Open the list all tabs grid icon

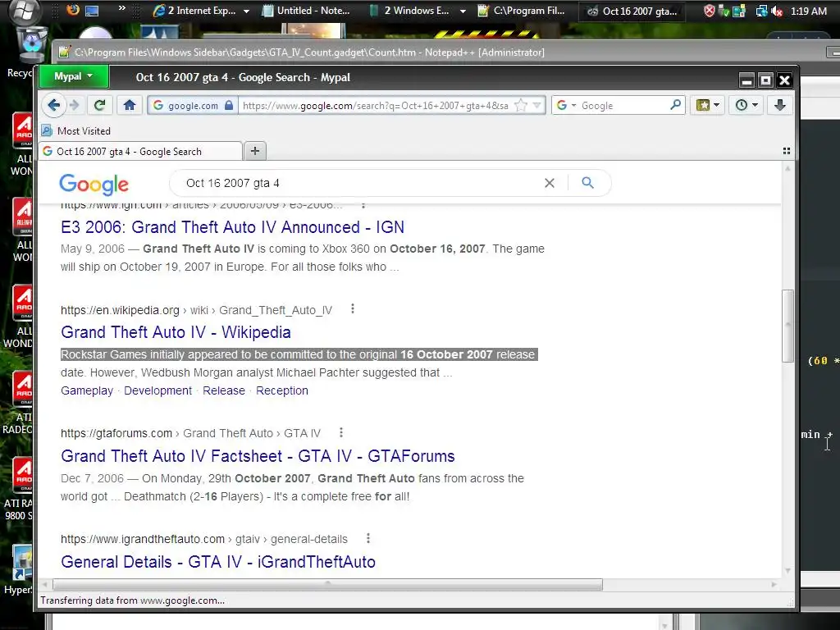[x=787, y=151]
